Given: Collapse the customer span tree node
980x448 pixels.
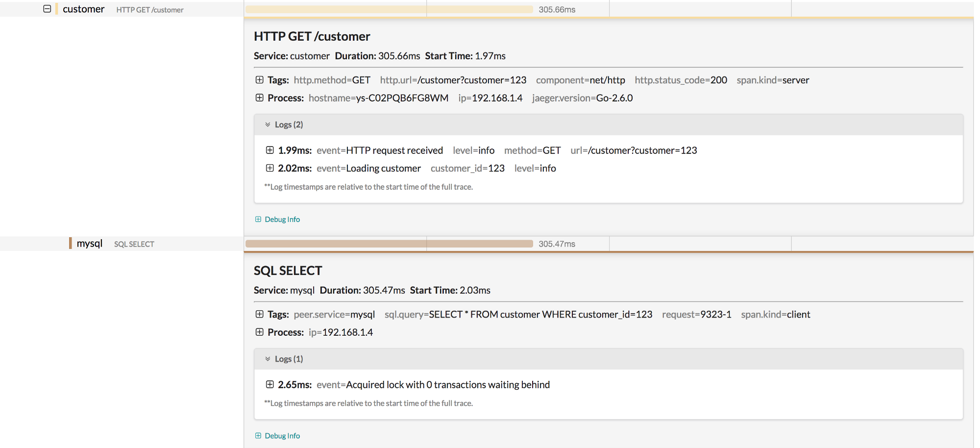Looking at the screenshot, I should point(47,9).
